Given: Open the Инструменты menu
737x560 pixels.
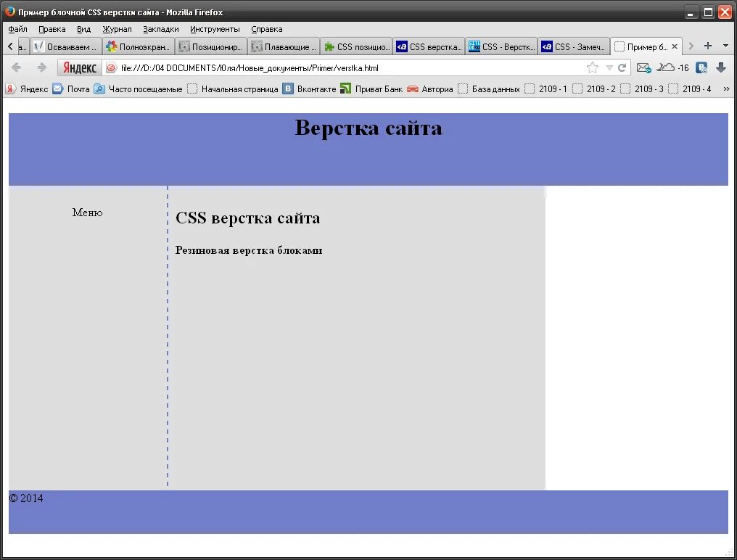Looking at the screenshot, I should click(215, 29).
